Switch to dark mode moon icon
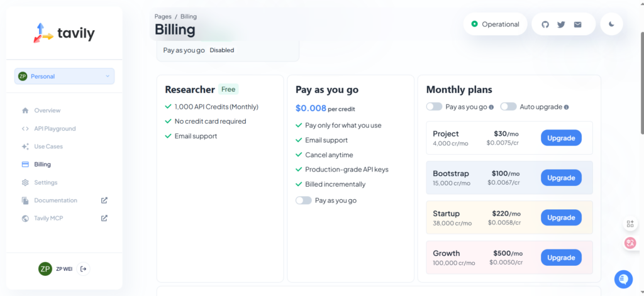644x296 pixels. (x=611, y=25)
